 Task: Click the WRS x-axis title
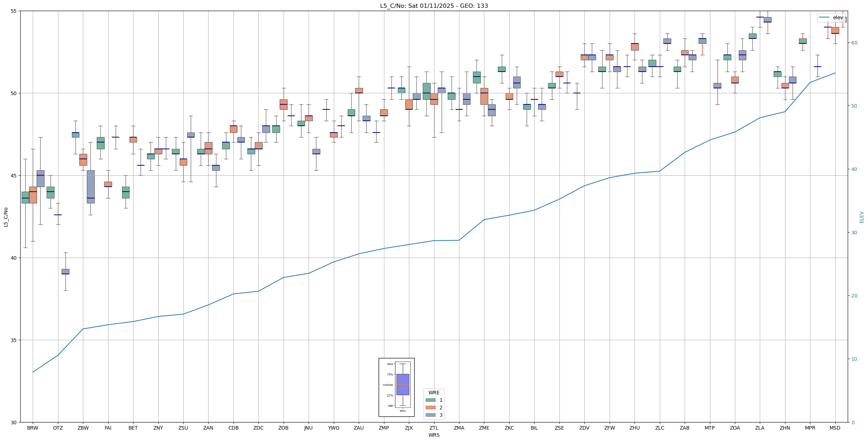434,435
